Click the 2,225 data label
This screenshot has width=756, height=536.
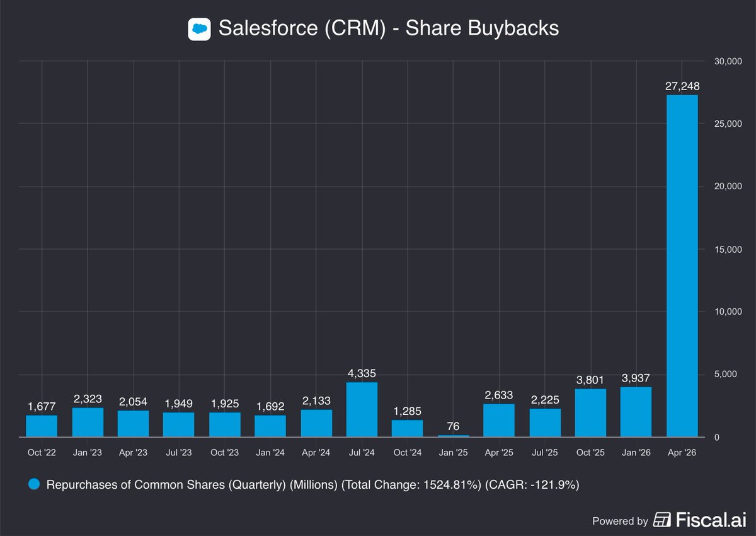tap(545, 400)
